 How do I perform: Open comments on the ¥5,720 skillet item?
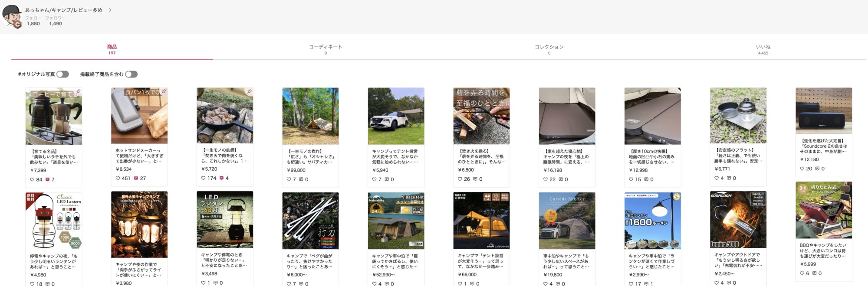221,178
